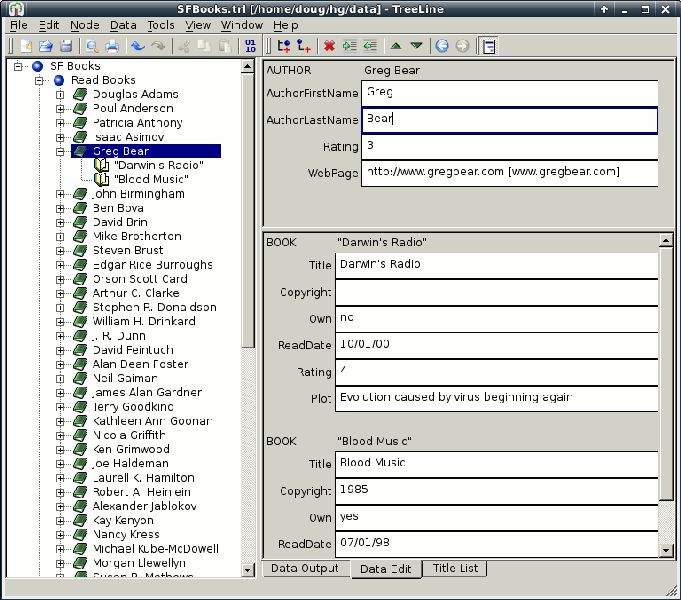Click the Copy toolbar icon
Screen dimensions: 681x600
(x=204, y=46)
